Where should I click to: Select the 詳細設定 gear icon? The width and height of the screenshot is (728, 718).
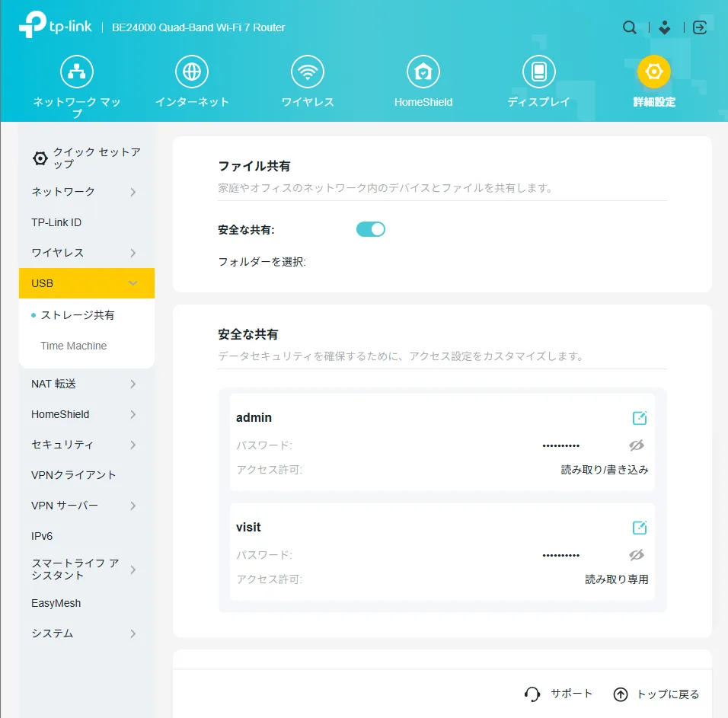pyautogui.click(x=654, y=72)
